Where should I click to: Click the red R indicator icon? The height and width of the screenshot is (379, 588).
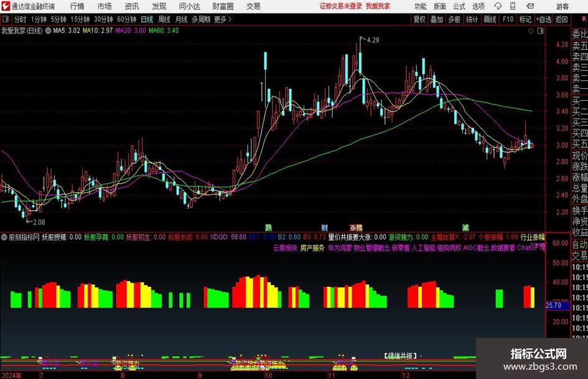click(584, 19)
